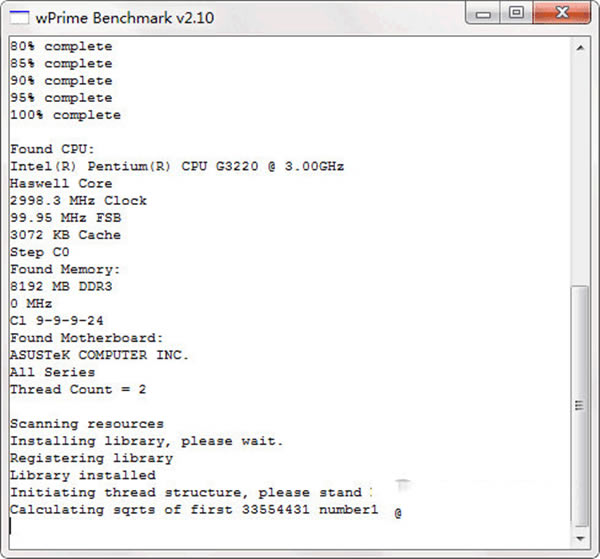Minimize the wPrime Benchmark window
This screenshot has height=559, width=600.
click(483, 13)
